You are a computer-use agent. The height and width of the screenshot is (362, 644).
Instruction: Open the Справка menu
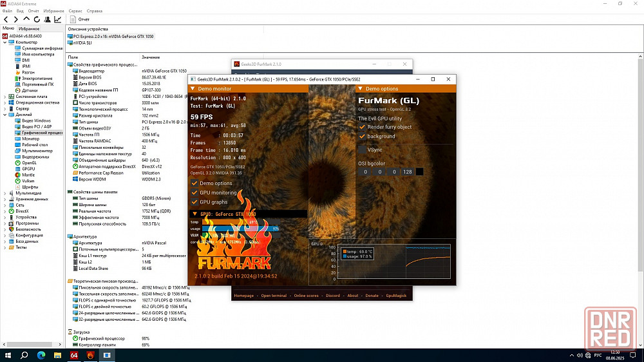95,11
